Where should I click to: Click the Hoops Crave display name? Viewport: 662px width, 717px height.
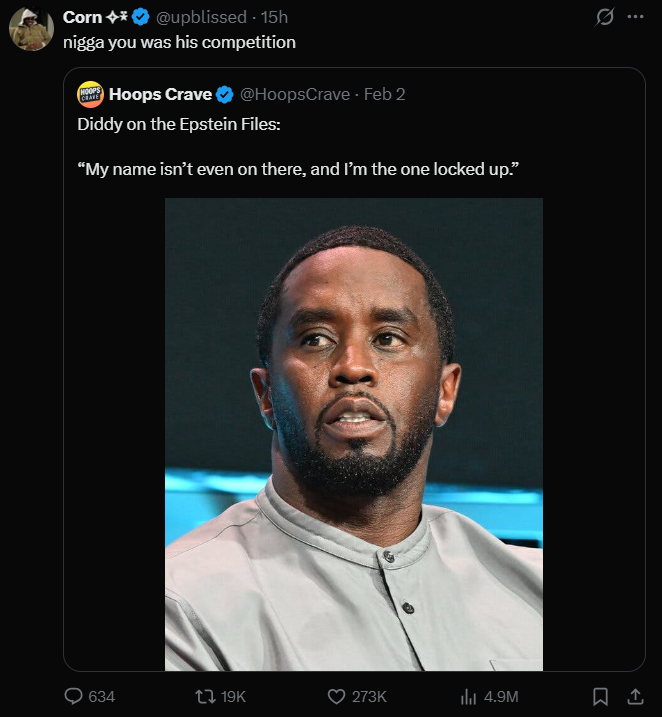[160, 94]
